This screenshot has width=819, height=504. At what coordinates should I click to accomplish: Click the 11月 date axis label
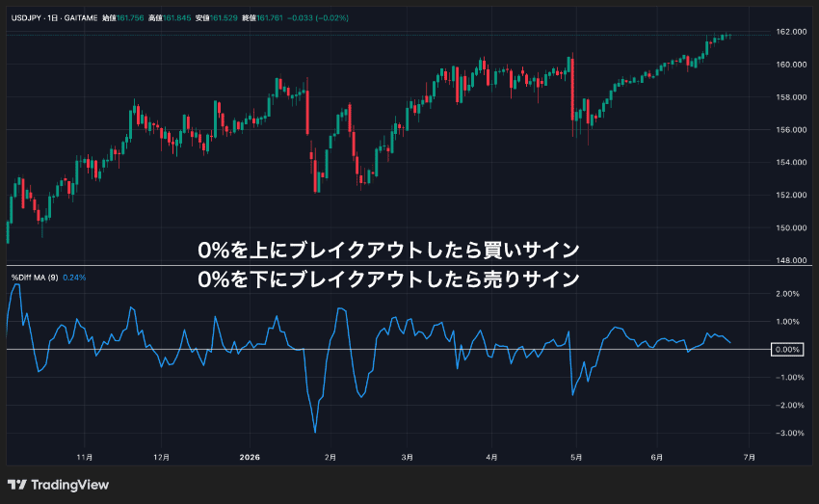pyautogui.click(x=84, y=457)
